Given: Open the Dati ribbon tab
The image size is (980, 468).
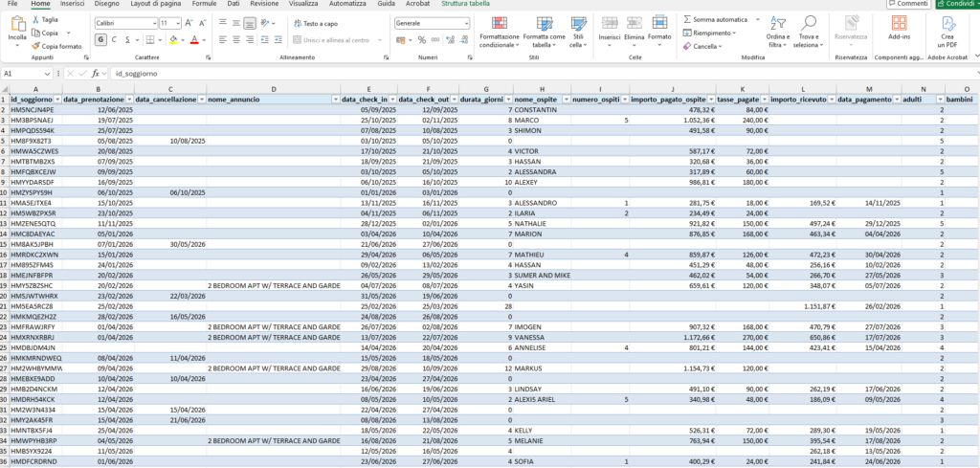Looking at the screenshot, I should (234, 4).
